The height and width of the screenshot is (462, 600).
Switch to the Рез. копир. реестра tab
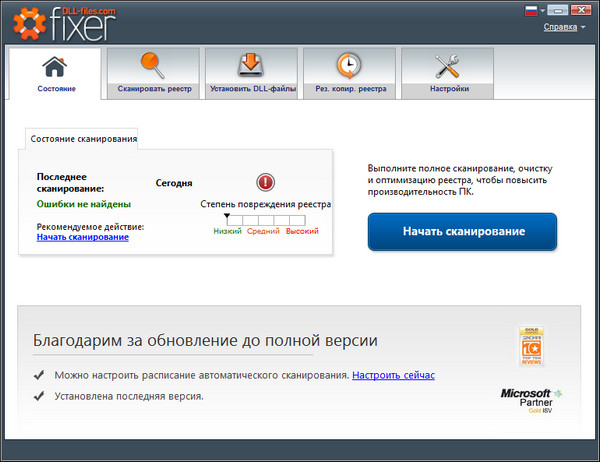point(348,88)
